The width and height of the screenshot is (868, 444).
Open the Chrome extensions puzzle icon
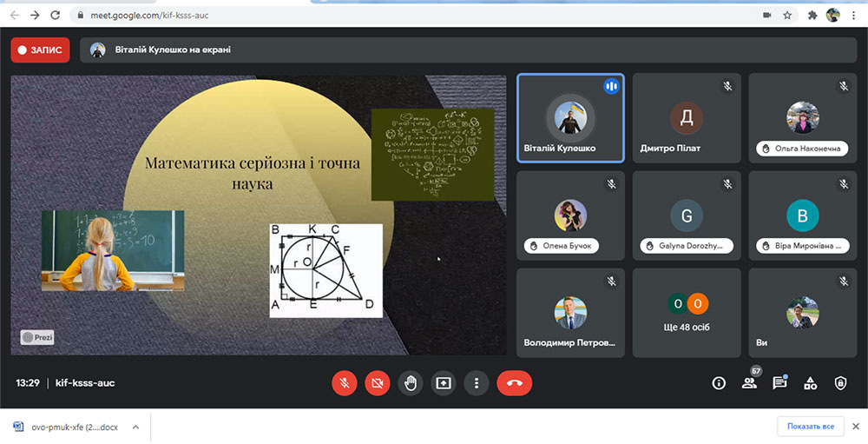coord(812,16)
